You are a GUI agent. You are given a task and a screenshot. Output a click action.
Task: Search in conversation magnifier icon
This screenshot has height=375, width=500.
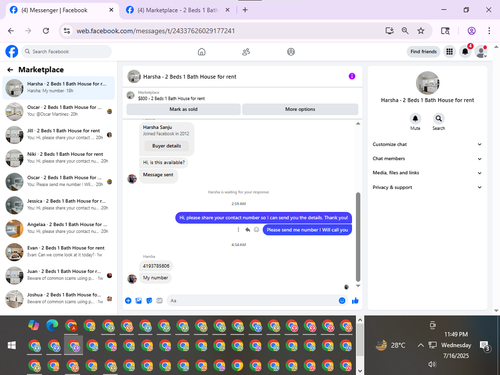coord(439,118)
